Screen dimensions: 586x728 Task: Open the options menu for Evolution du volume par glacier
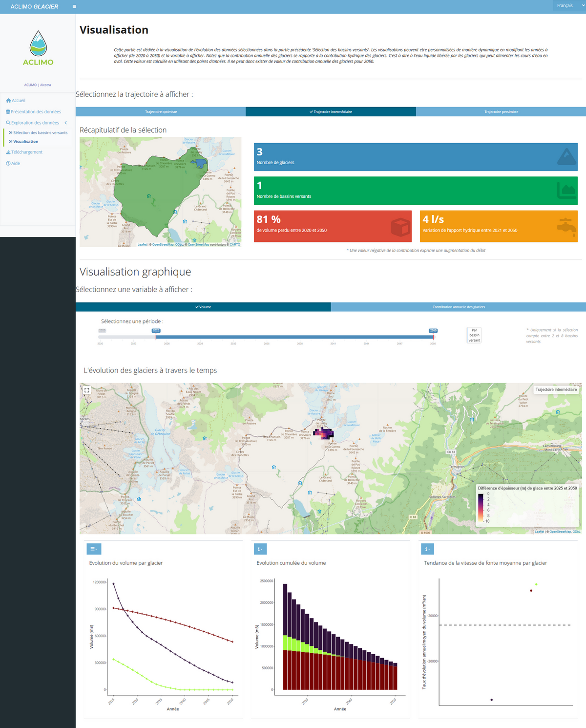pyautogui.click(x=94, y=549)
